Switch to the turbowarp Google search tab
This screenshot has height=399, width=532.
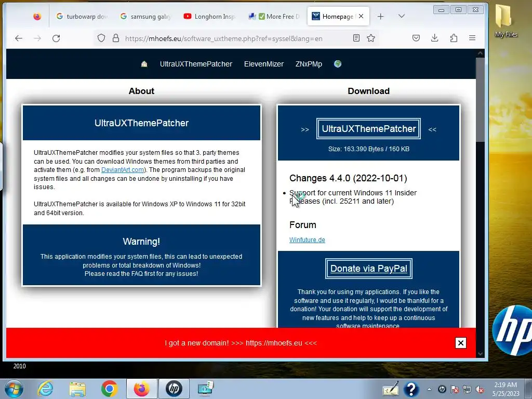click(x=82, y=16)
